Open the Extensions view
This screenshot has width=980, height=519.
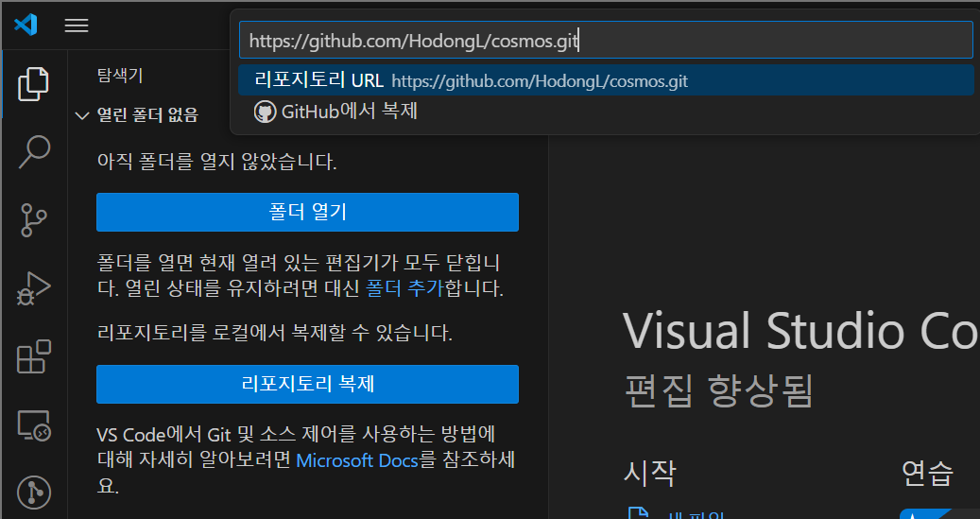pos(34,356)
